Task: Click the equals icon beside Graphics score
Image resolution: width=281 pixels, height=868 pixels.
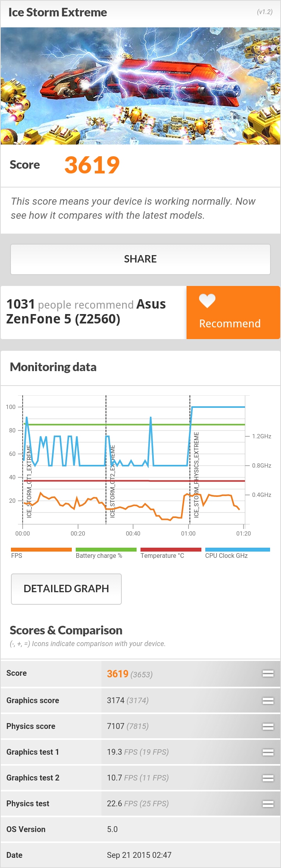Action: [268, 700]
